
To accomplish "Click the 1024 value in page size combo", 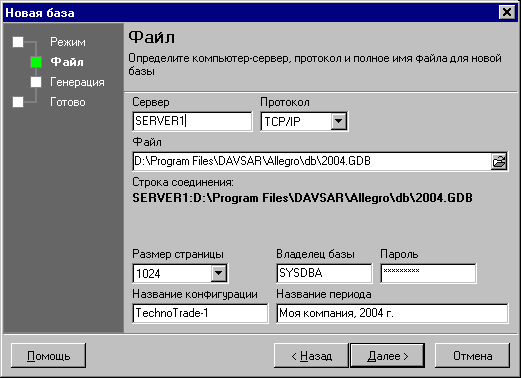I will coord(148,274).
